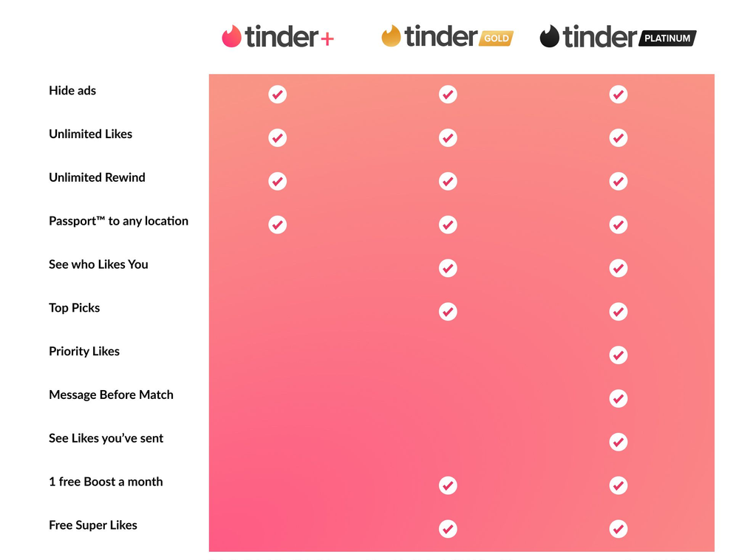The width and height of the screenshot is (739, 560).
Task: Click the Tinder Gold flame logo
Action: 391,35
